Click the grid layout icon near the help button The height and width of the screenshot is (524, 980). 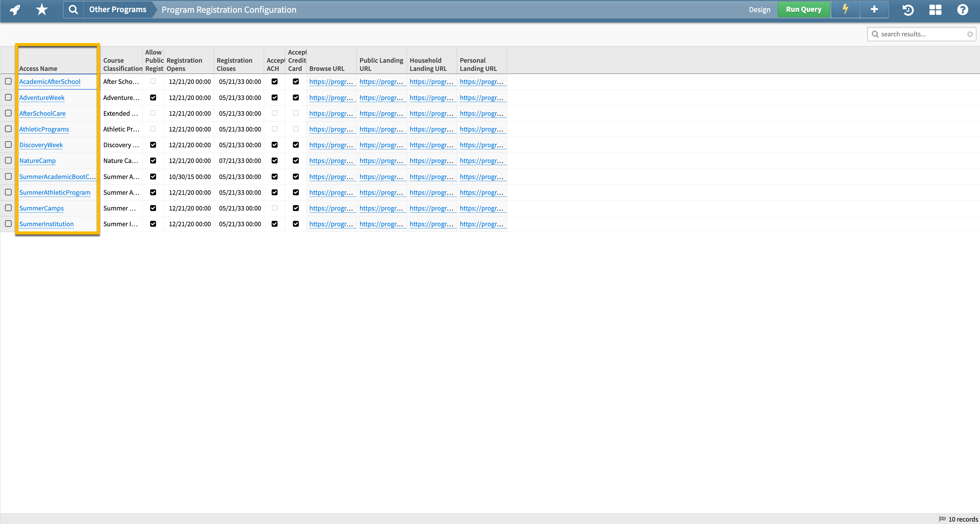[x=935, y=9]
